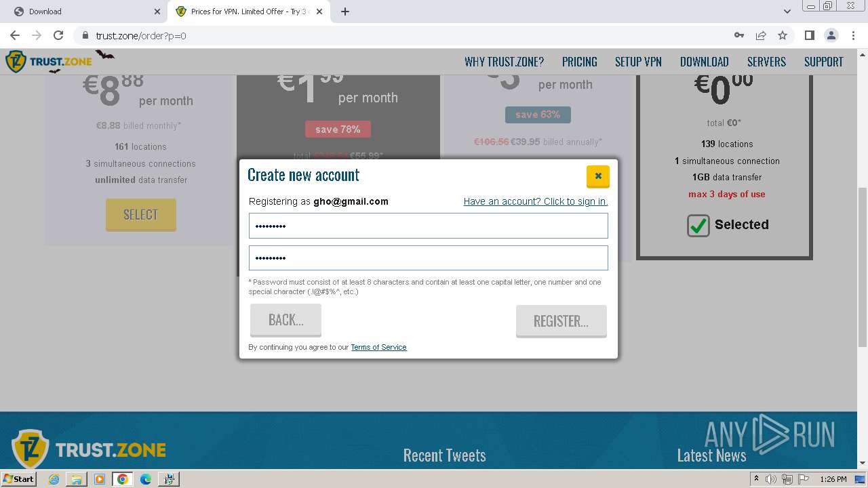Open the WHY TRUST.ZONE? menu item
Screen dimensions: 868x488
[x=504, y=62]
